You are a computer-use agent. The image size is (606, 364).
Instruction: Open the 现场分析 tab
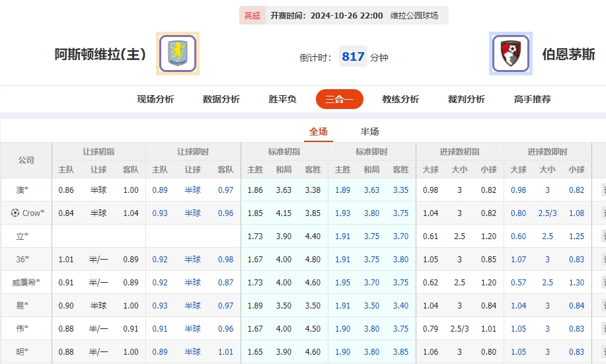point(155,99)
